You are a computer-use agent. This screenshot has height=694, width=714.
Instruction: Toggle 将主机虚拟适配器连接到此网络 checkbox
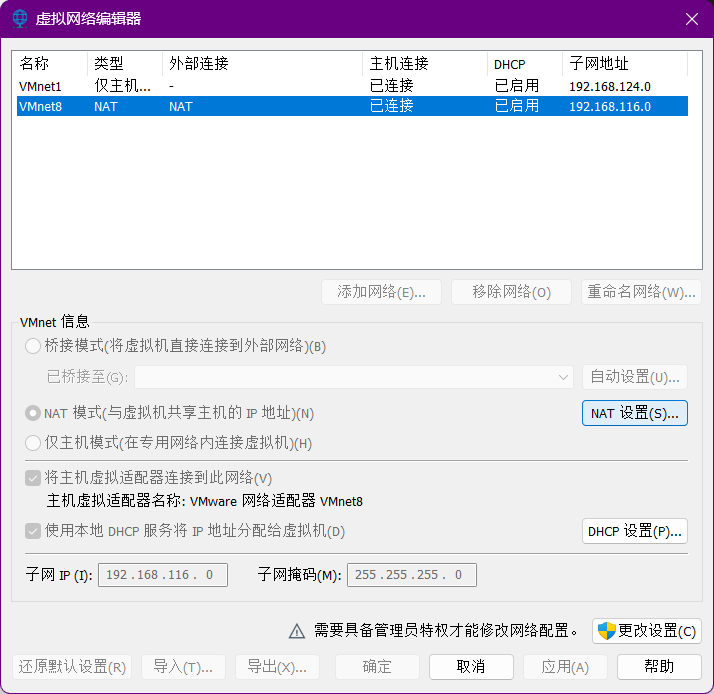point(33,478)
